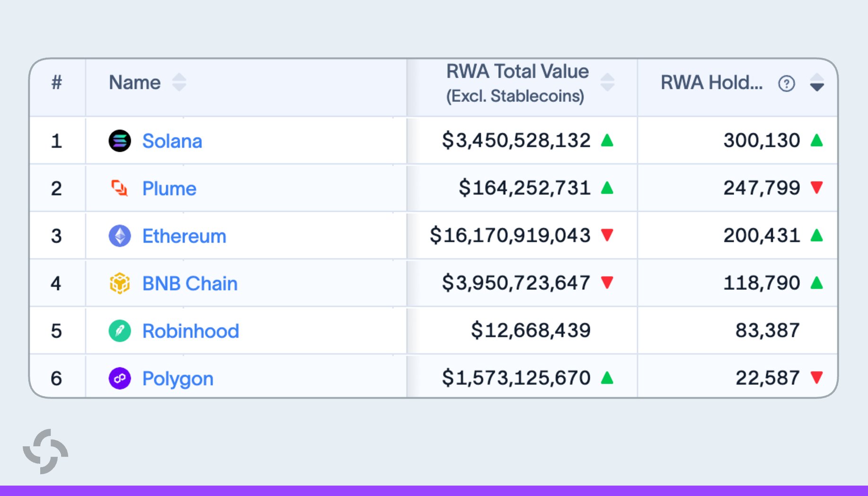Viewport: 868px width, 496px height.
Task: Open the Solana network link
Action: tap(172, 141)
